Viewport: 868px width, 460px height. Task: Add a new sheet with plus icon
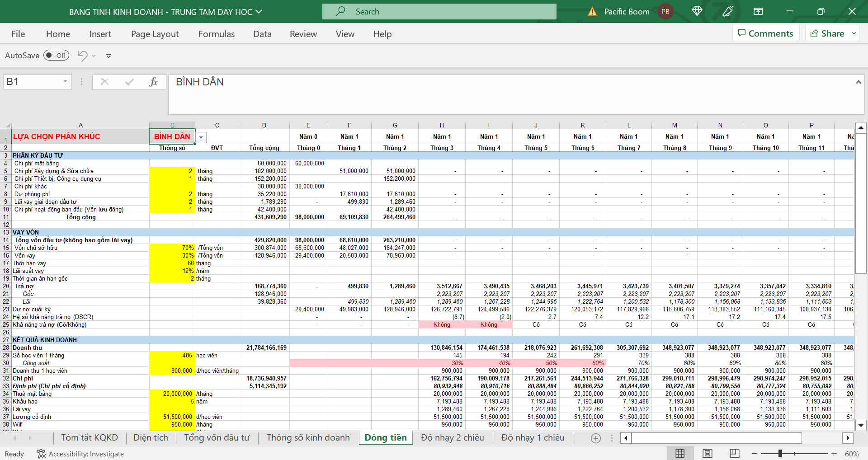(596, 438)
